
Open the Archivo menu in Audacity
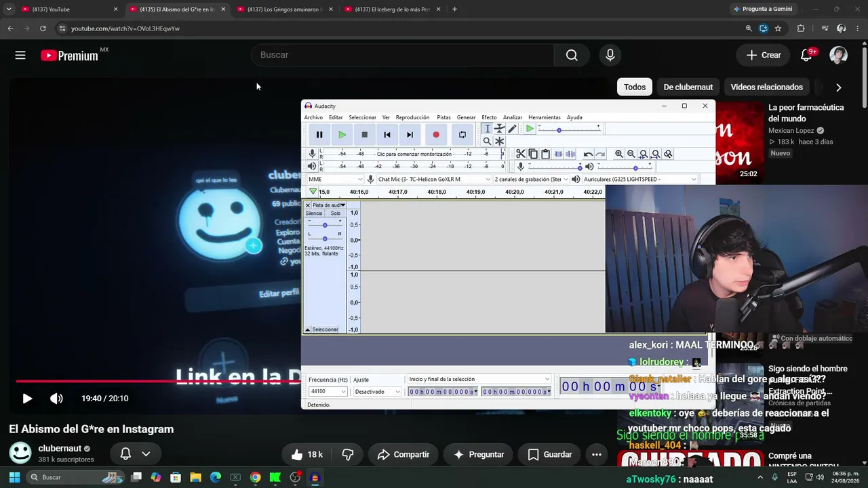point(313,117)
